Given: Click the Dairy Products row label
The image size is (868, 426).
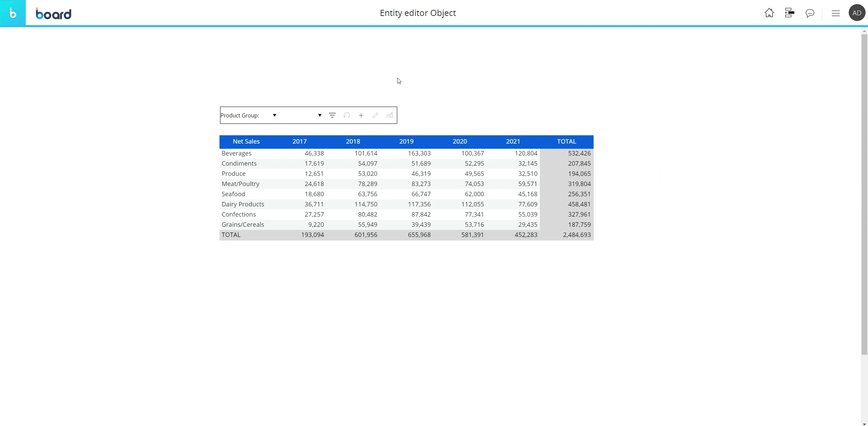Looking at the screenshot, I should [243, 204].
